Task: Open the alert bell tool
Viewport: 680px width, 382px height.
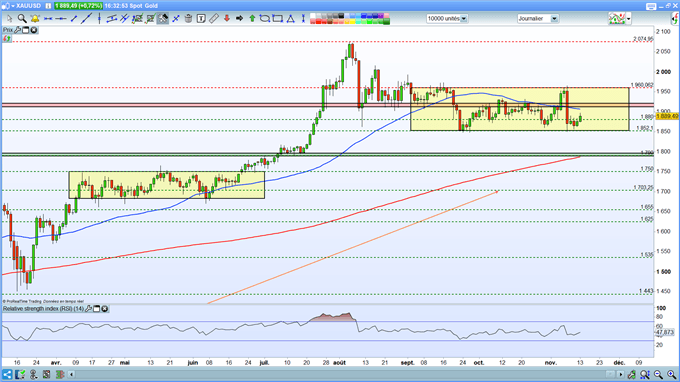Action: [x=35, y=18]
